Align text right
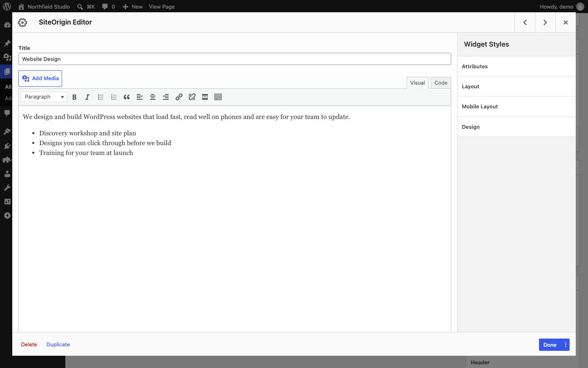This screenshot has height=368, width=588. [x=166, y=97]
